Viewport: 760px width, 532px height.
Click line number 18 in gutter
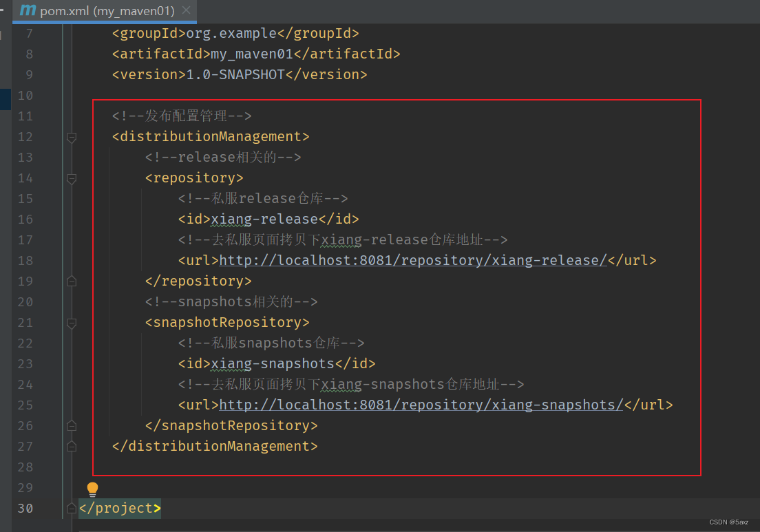pos(25,261)
